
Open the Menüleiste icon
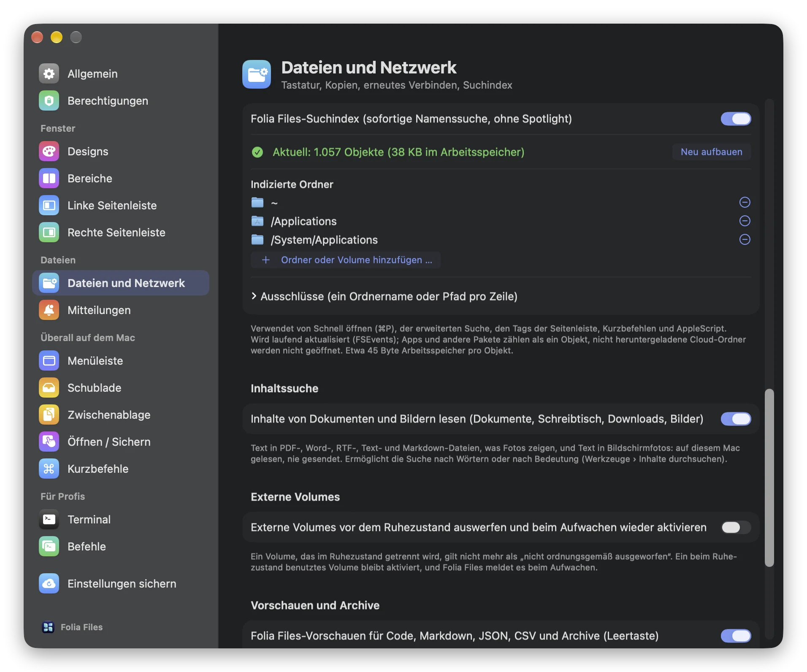[x=49, y=361]
